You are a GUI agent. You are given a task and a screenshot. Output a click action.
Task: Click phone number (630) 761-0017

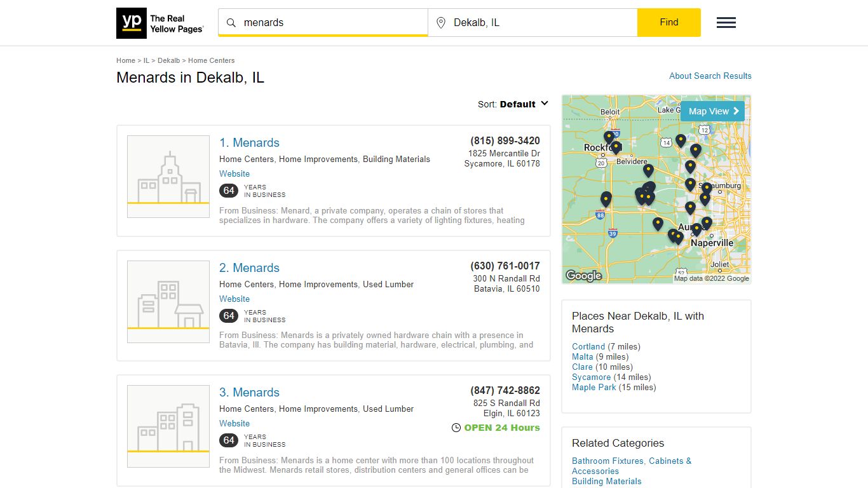pyautogui.click(x=505, y=266)
